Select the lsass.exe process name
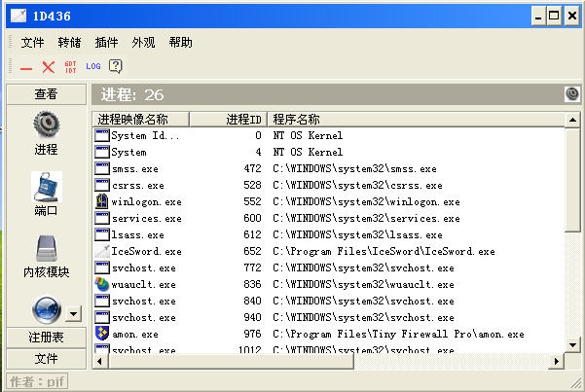This screenshot has height=392, width=585. click(x=137, y=235)
